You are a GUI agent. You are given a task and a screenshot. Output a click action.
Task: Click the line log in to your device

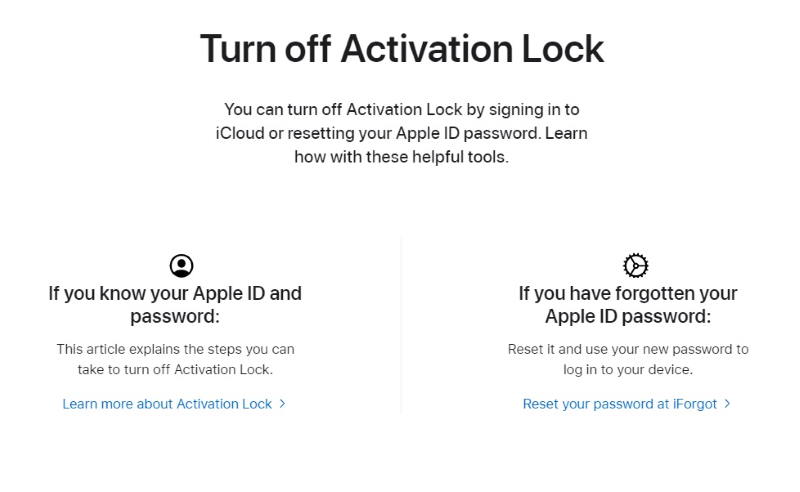coord(627,369)
